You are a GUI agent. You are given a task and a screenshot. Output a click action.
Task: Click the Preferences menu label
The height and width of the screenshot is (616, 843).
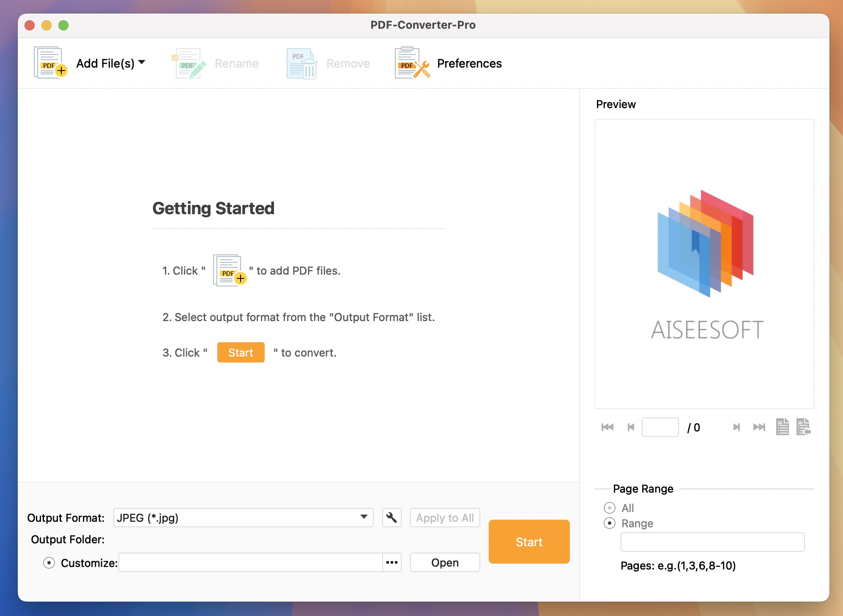(469, 63)
